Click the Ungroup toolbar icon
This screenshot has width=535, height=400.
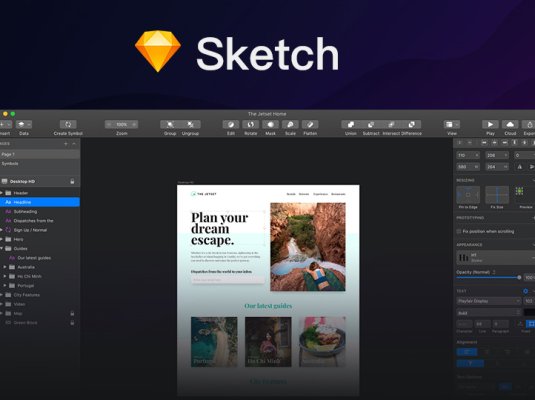tap(190, 124)
